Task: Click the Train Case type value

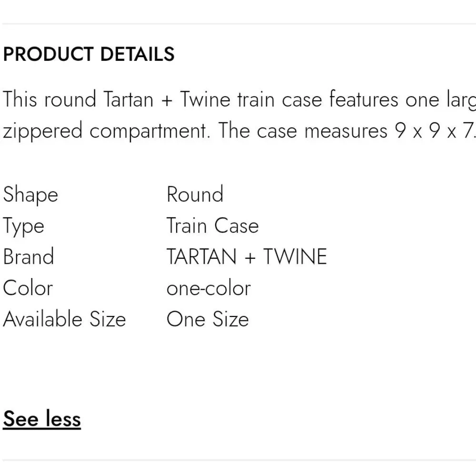Action: pos(212,226)
